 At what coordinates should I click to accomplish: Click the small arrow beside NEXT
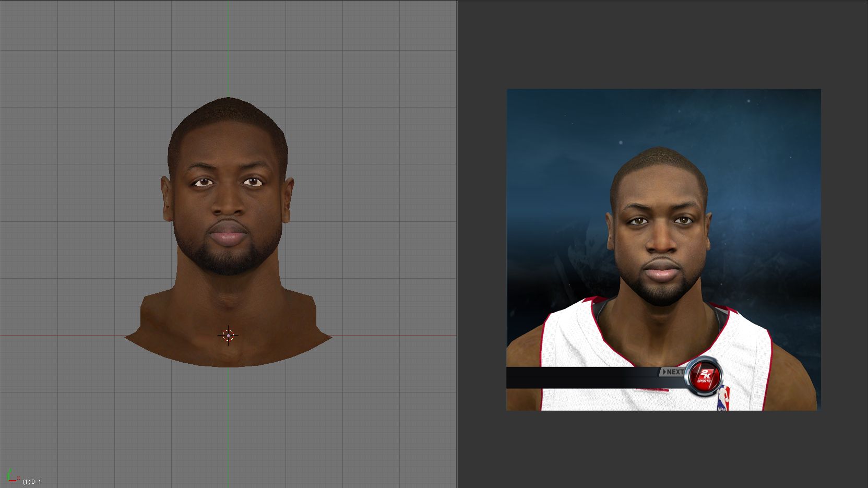[x=664, y=372]
